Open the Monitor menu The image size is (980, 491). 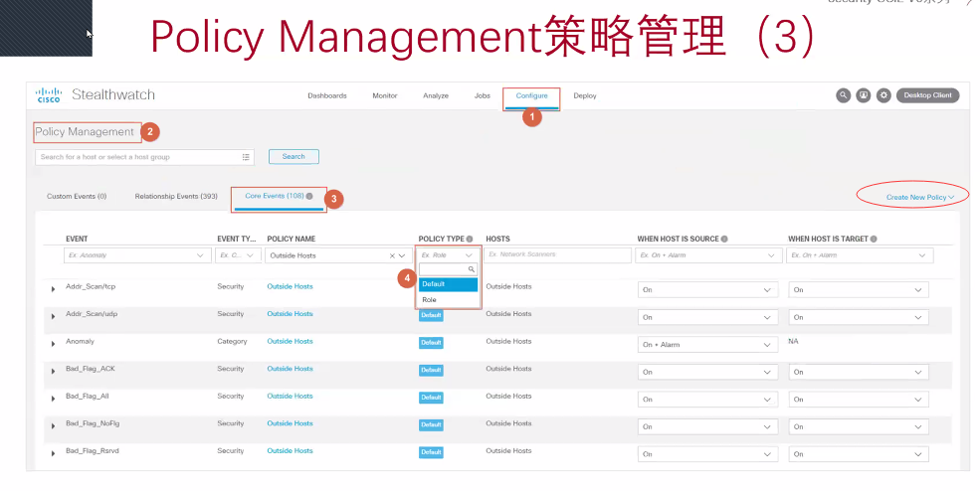click(384, 95)
